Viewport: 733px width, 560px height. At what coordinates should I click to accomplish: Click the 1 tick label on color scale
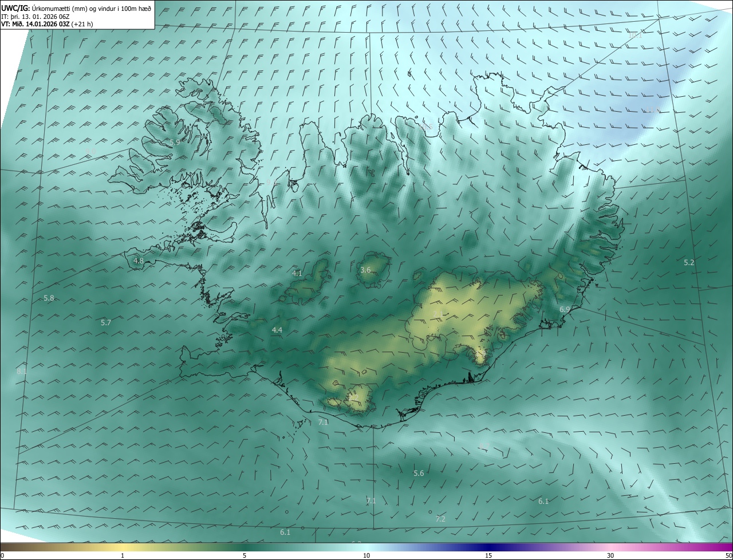(x=123, y=555)
